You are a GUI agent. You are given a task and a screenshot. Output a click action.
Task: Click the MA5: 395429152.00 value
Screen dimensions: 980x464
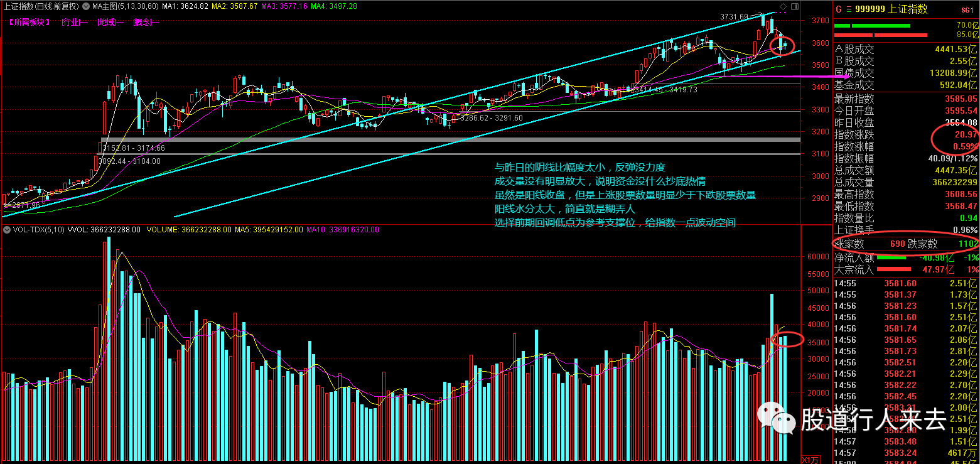pos(269,230)
